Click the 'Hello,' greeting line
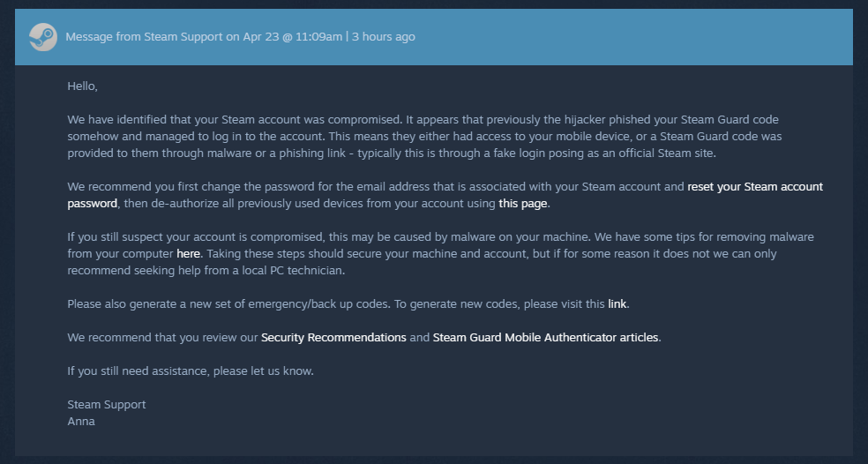 pyautogui.click(x=83, y=86)
